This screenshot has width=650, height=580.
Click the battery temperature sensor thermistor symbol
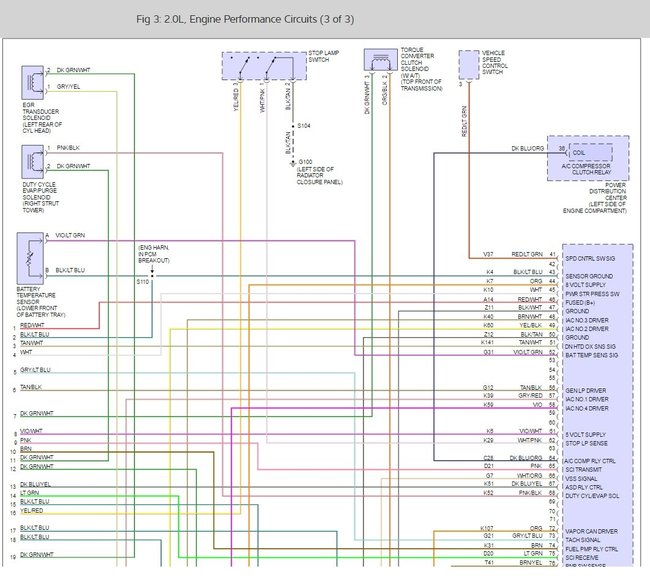click(x=30, y=258)
